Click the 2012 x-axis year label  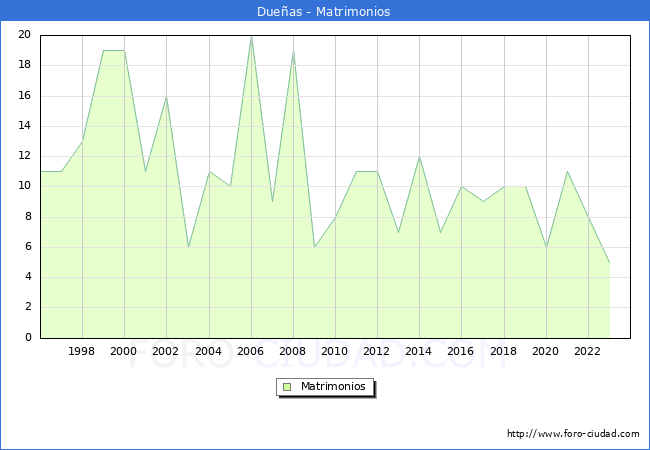(377, 351)
